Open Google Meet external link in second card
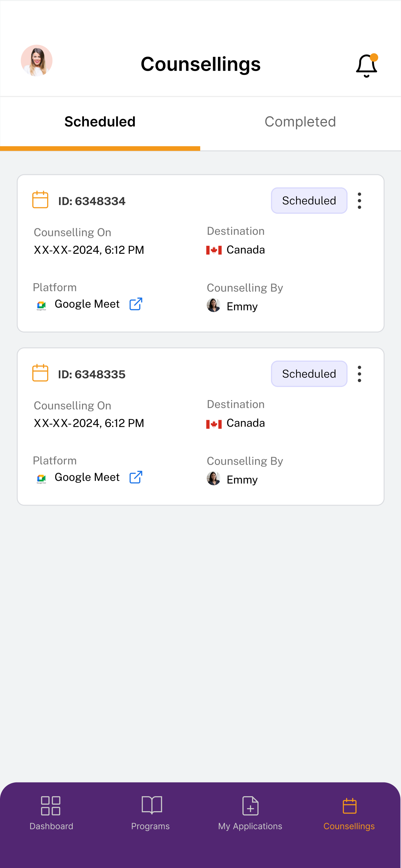Viewport: 401px width, 868px height. [136, 477]
